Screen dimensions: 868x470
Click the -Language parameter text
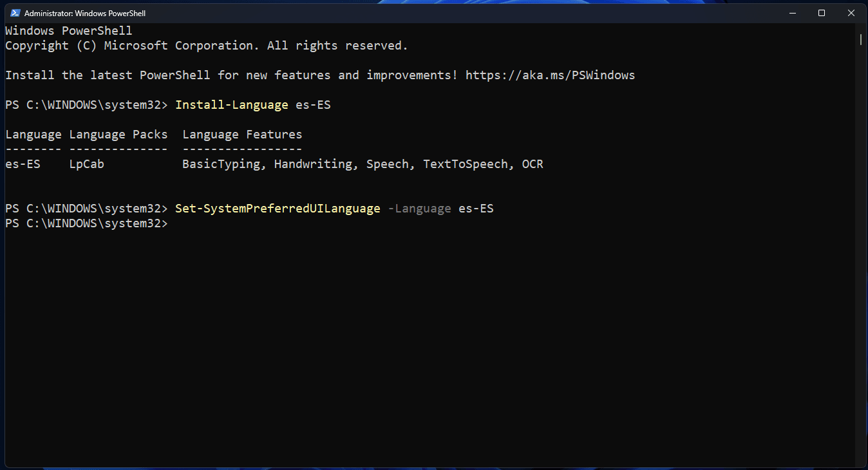(419, 208)
